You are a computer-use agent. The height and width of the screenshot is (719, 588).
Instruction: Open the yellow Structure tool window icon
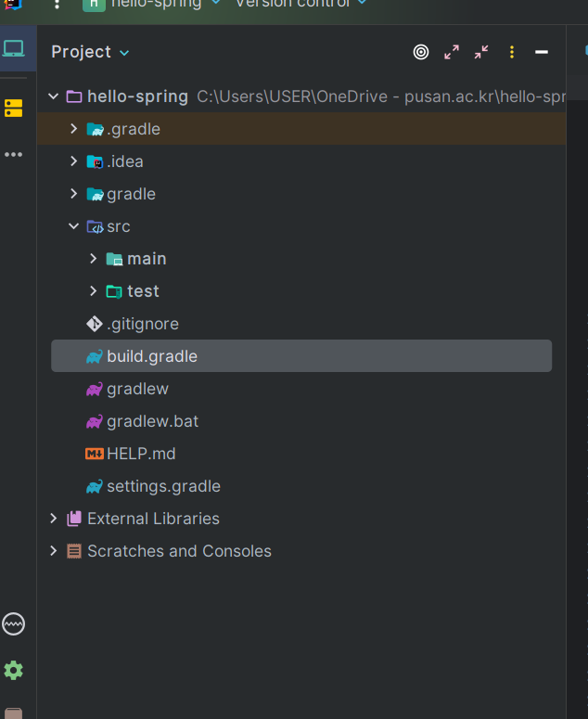point(13,108)
